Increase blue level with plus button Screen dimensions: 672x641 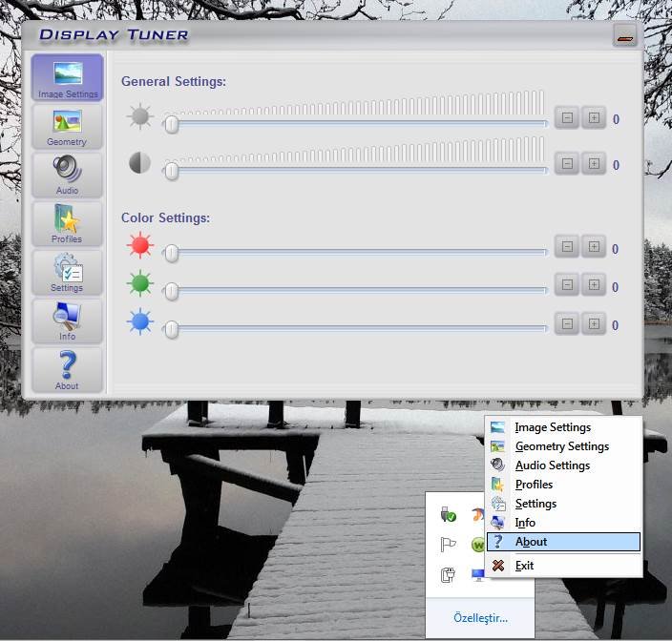tap(594, 323)
